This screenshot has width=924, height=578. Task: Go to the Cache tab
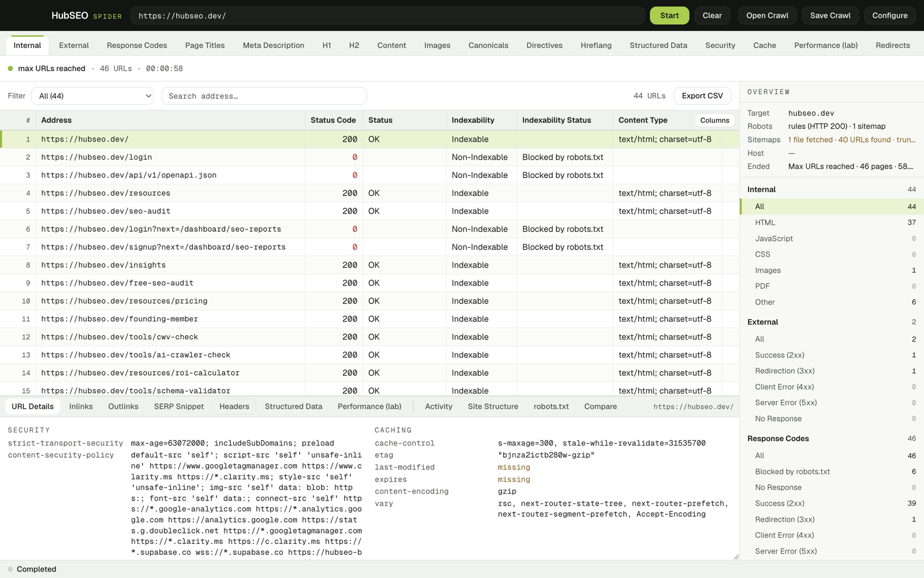[765, 45]
